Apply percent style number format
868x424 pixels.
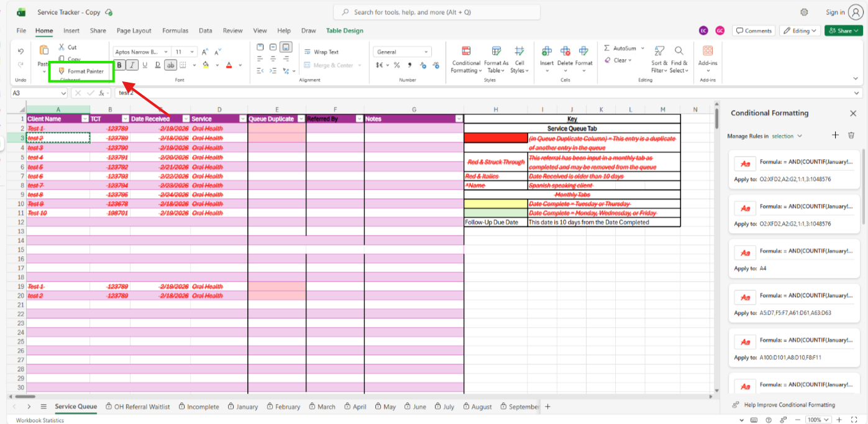(x=396, y=65)
